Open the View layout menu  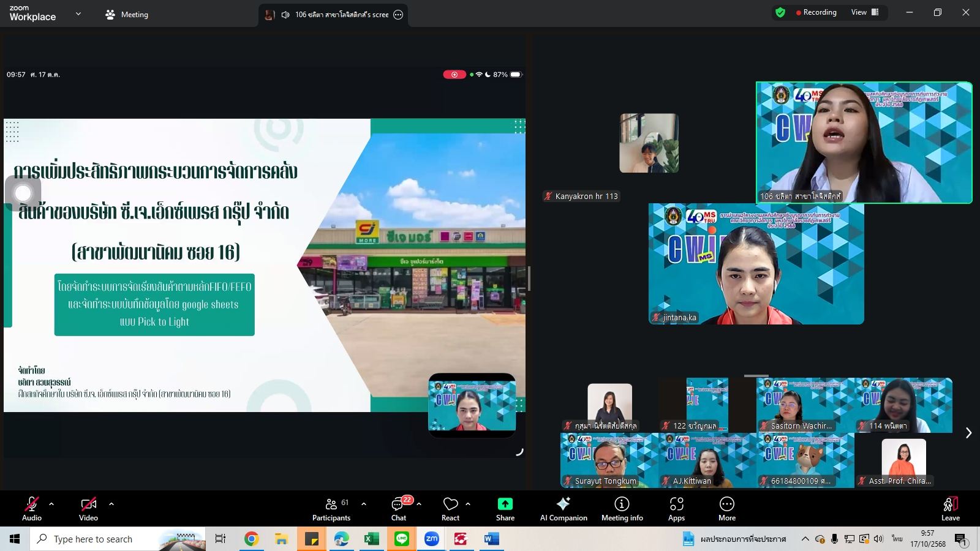[864, 12]
